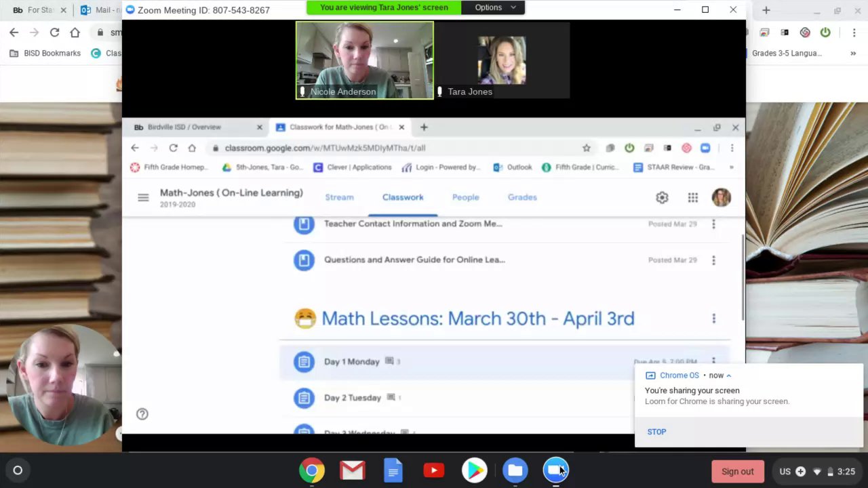Open STAAR Review bookmark
The height and width of the screenshot is (488, 868).
click(673, 167)
